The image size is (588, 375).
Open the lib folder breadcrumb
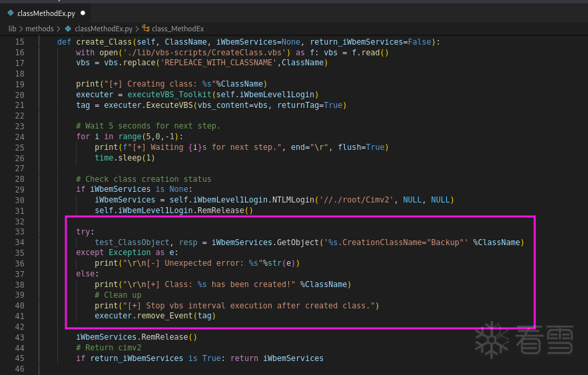click(x=12, y=29)
